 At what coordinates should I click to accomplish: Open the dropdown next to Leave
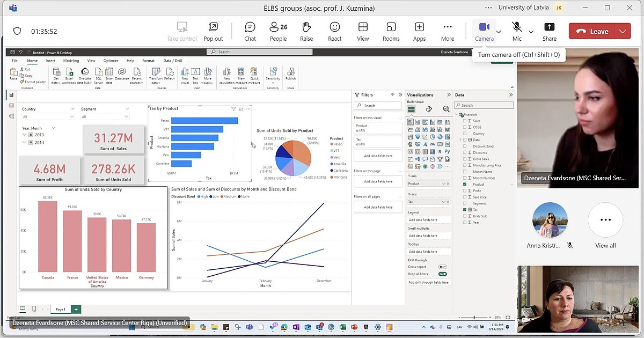tap(623, 31)
